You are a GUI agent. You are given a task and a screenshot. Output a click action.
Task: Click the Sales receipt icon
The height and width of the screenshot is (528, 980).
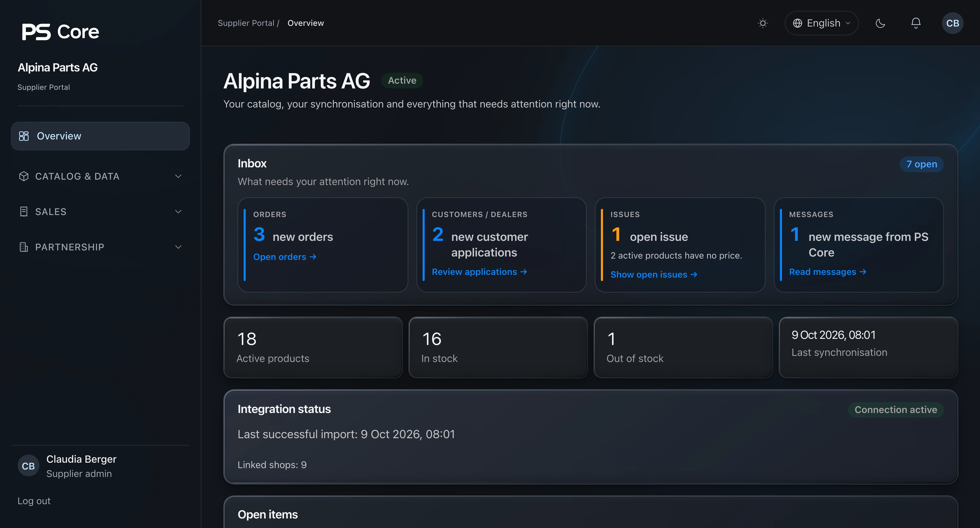click(24, 212)
